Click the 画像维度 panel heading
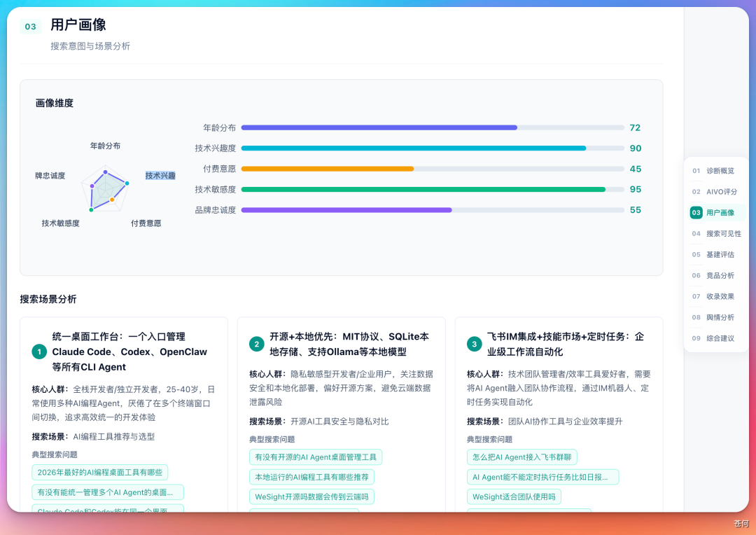Viewport: 756px width, 535px height. coord(55,103)
